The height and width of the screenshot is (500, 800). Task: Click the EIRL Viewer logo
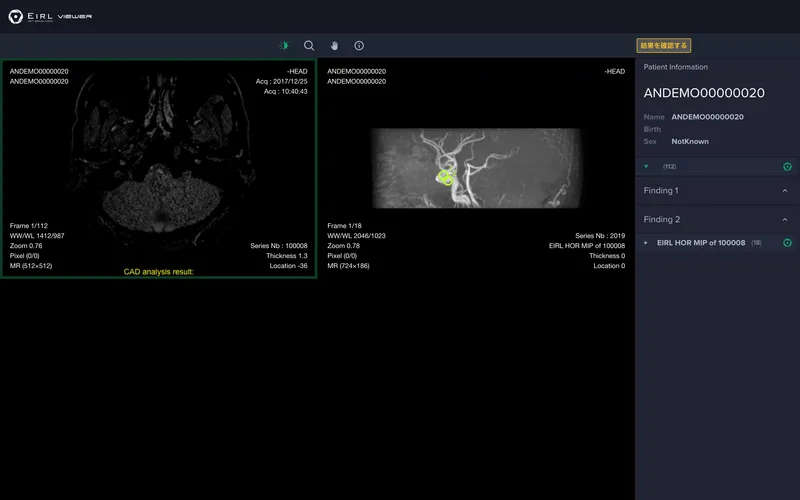(50, 17)
